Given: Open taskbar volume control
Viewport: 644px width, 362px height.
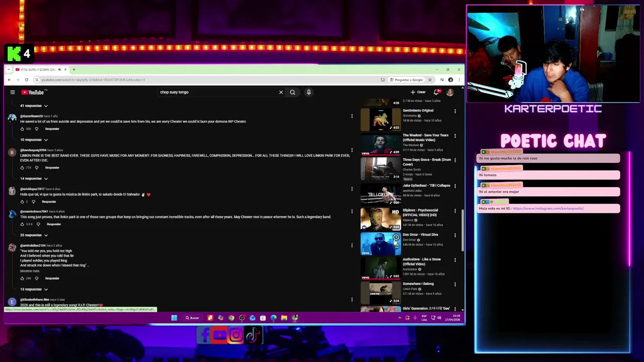Looking at the screenshot, I should tap(439, 318).
